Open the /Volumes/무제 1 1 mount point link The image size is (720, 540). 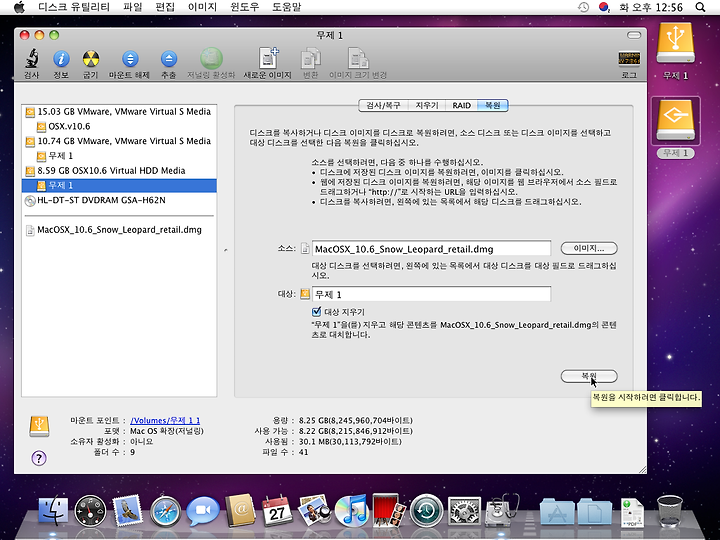pyautogui.click(x=165, y=421)
